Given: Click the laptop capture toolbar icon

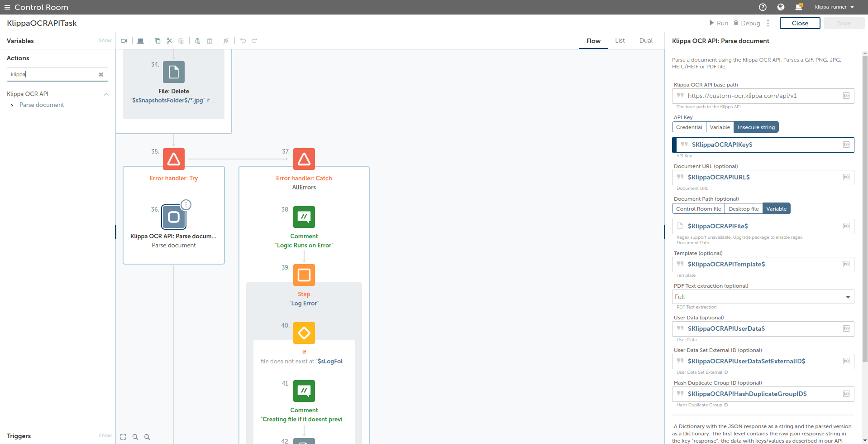Looking at the screenshot, I should tap(141, 41).
